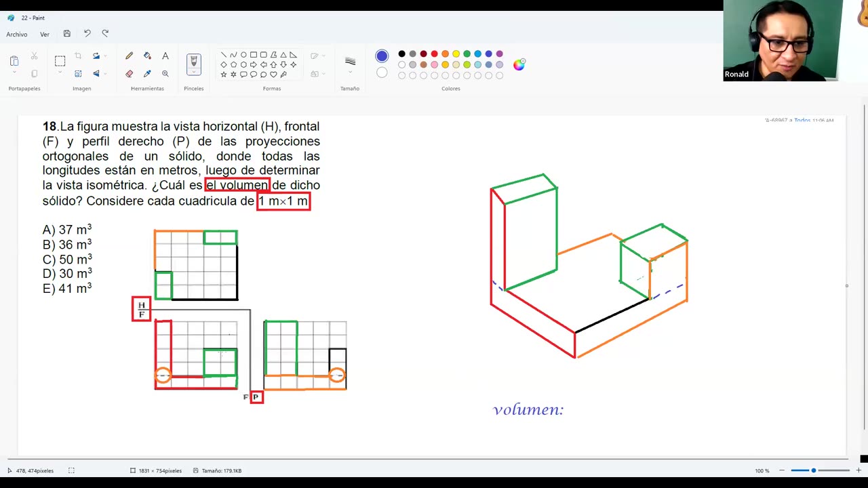
Task: Choose the red color swatch
Action: [x=434, y=54]
